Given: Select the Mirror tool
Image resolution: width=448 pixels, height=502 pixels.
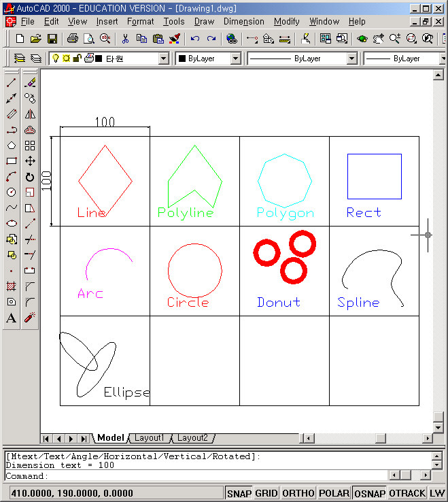Looking at the screenshot, I should click(x=30, y=114).
